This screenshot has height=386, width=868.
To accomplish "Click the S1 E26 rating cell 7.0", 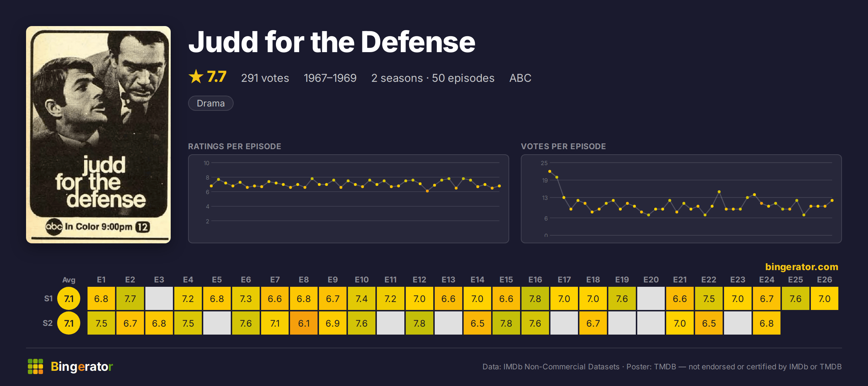I will coord(825,299).
